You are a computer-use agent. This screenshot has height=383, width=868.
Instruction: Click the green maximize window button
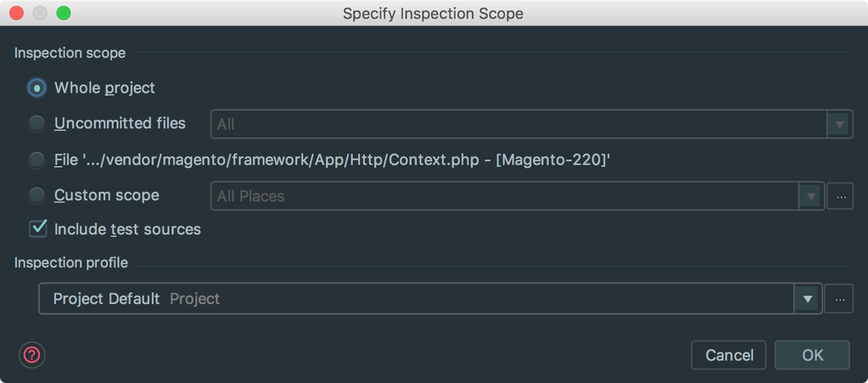pos(64,13)
